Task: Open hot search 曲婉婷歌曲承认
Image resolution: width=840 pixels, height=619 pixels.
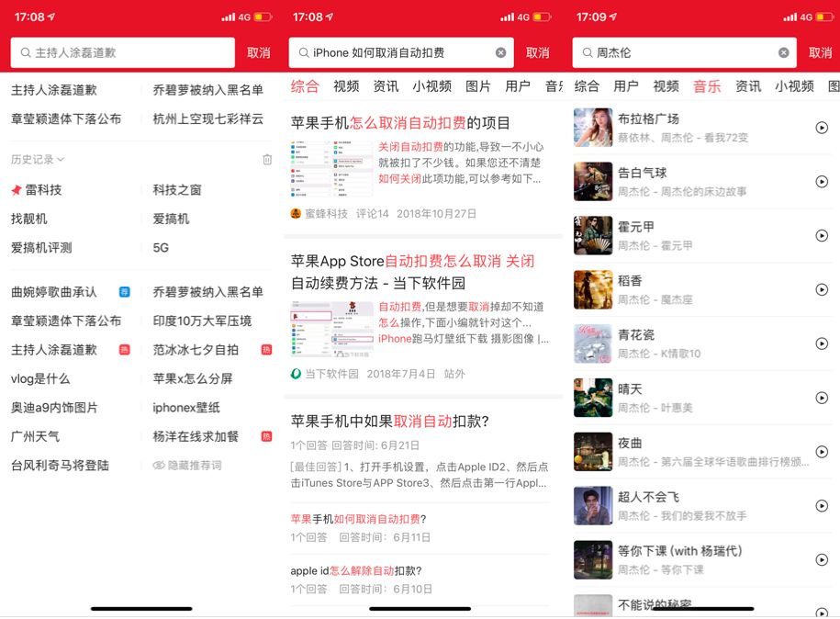Action: click(x=53, y=291)
